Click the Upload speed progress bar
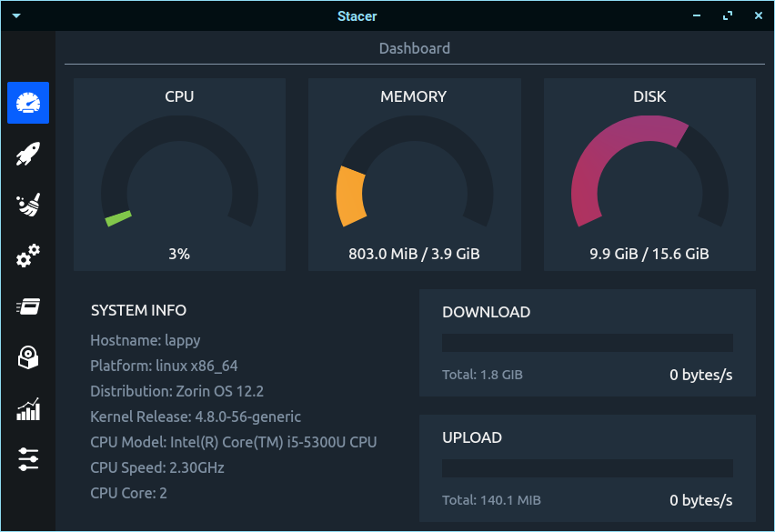 (588, 468)
